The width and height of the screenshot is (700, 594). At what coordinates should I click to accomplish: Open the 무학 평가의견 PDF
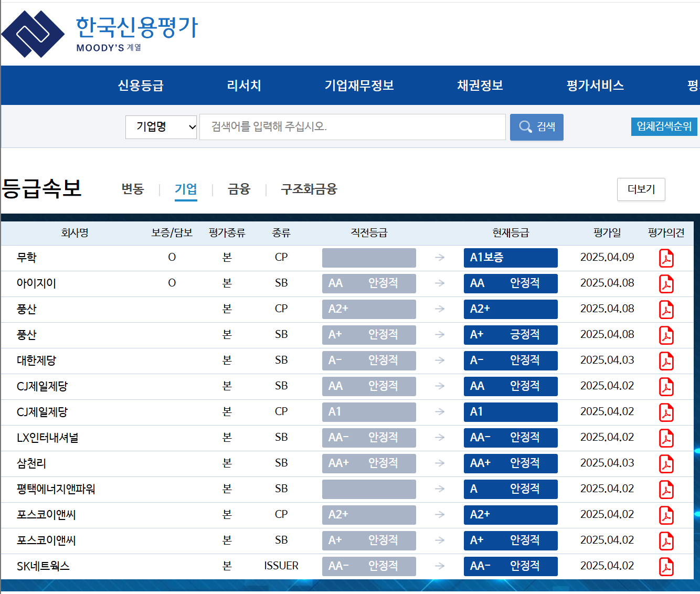(666, 258)
